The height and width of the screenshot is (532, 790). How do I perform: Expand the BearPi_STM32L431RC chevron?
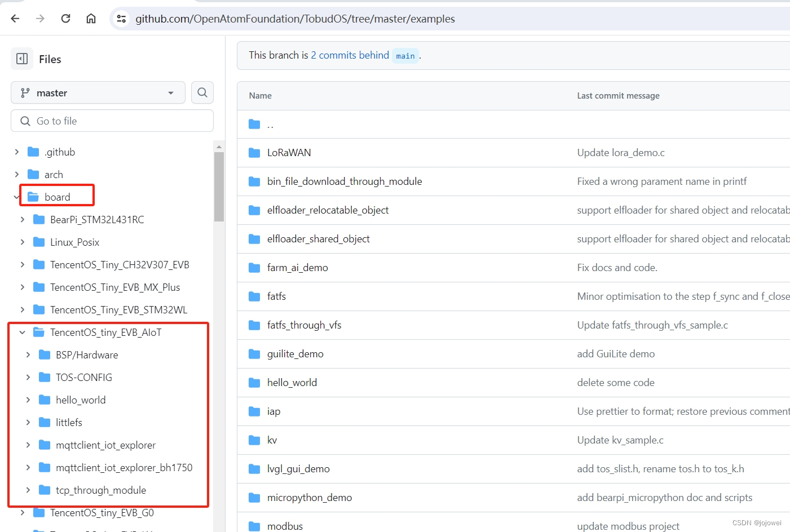tap(23, 219)
